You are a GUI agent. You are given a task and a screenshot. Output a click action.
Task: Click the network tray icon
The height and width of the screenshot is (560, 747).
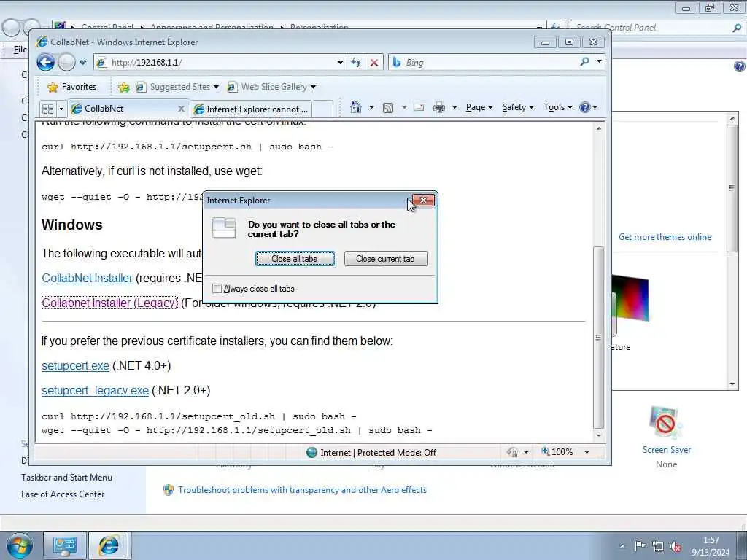click(658, 547)
